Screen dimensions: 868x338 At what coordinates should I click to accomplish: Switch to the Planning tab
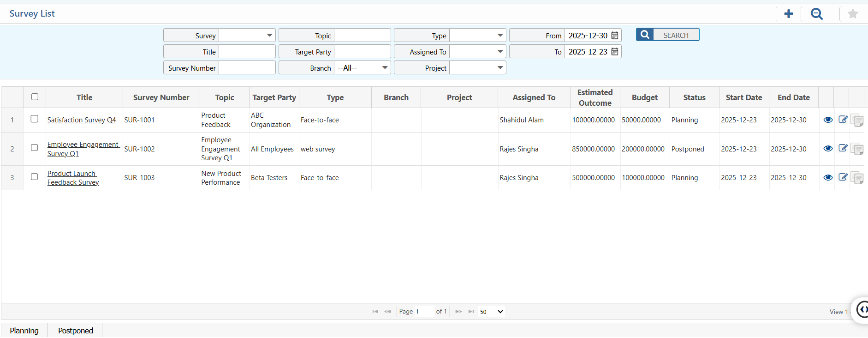tap(24, 331)
